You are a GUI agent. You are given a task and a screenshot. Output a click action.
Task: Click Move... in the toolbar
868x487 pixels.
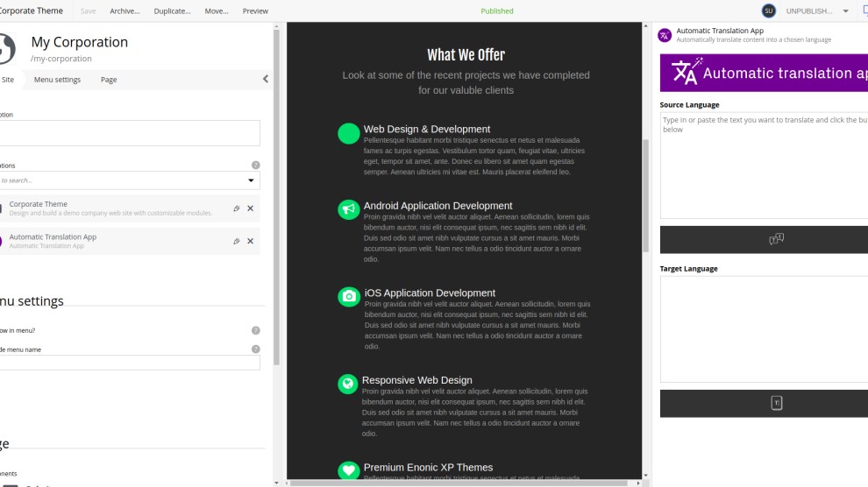[217, 11]
